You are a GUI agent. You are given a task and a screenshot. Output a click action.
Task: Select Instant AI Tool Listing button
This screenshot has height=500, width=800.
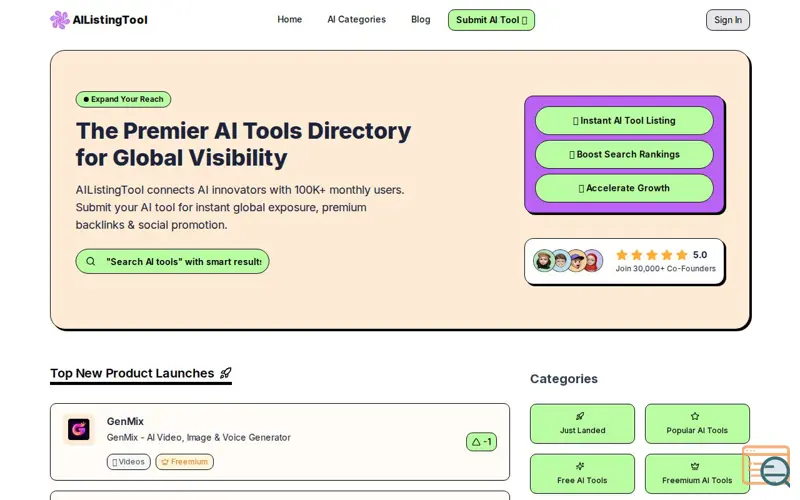point(624,120)
